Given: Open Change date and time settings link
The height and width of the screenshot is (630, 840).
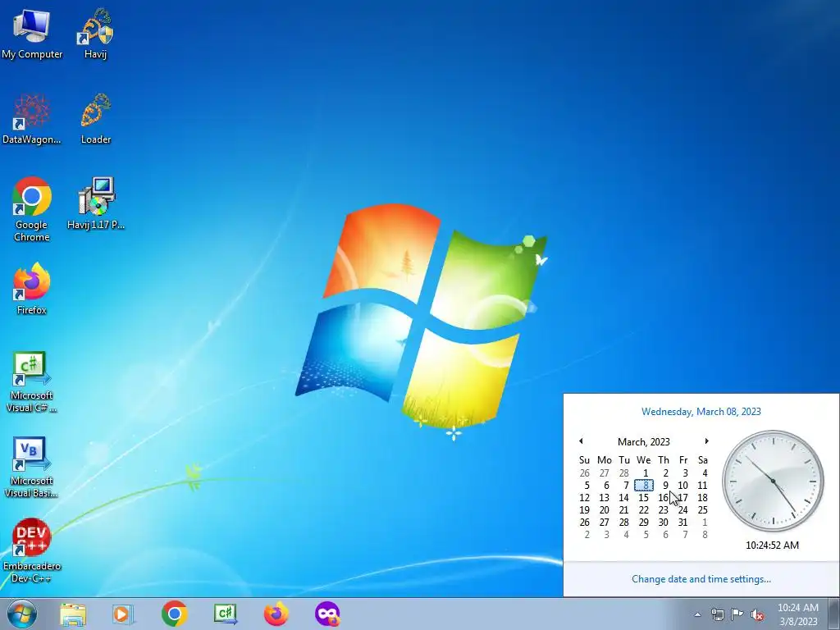Looking at the screenshot, I should pos(701,579).
